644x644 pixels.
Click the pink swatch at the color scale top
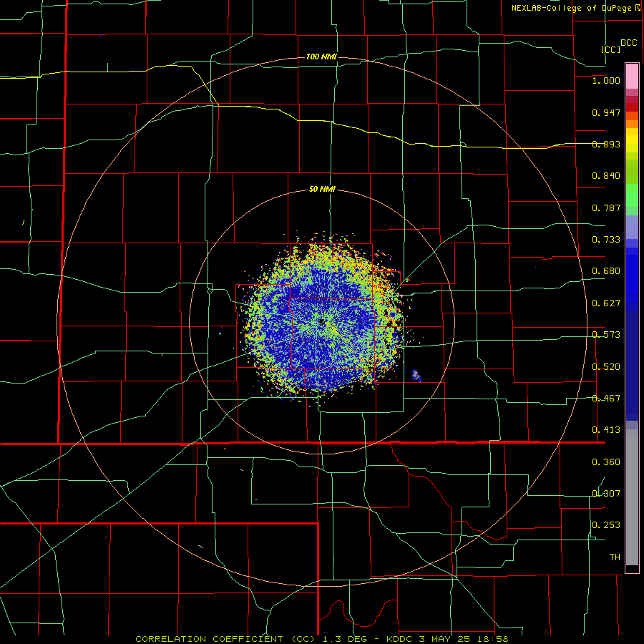(632, 76)
